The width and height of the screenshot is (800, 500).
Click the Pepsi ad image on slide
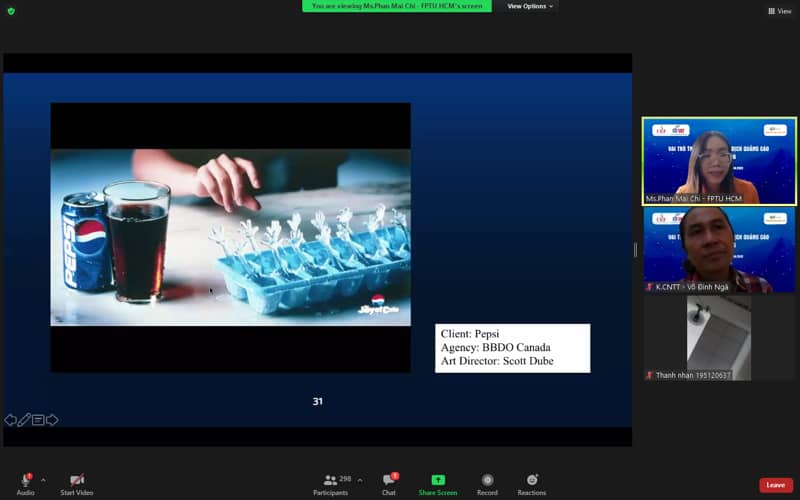231,237
